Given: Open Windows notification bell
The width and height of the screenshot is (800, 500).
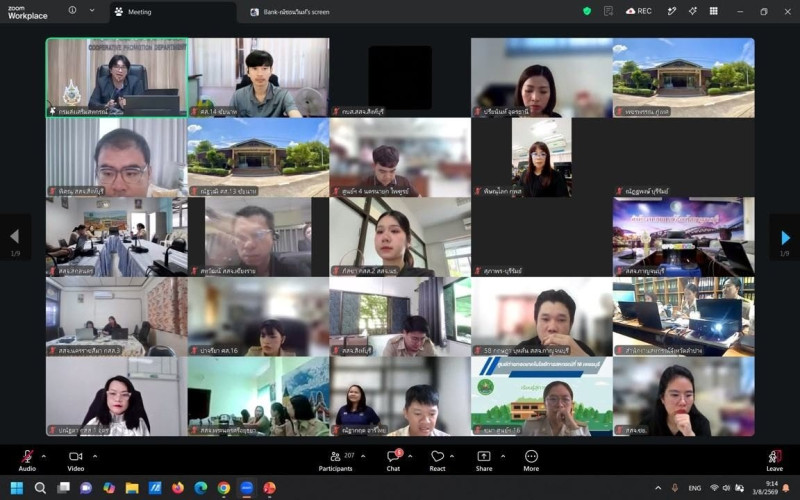Looking at the screenshot, I should coord(786,488).
